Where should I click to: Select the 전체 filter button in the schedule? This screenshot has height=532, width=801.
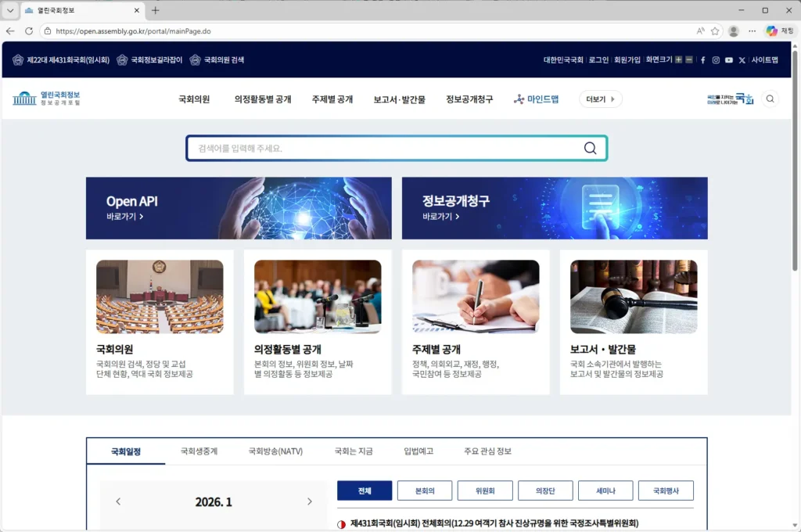(365, 491)
